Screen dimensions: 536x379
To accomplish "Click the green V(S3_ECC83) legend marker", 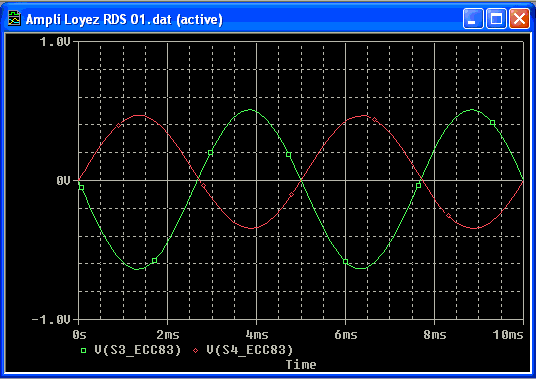I will pyautogui.click(x=83, y=350).
